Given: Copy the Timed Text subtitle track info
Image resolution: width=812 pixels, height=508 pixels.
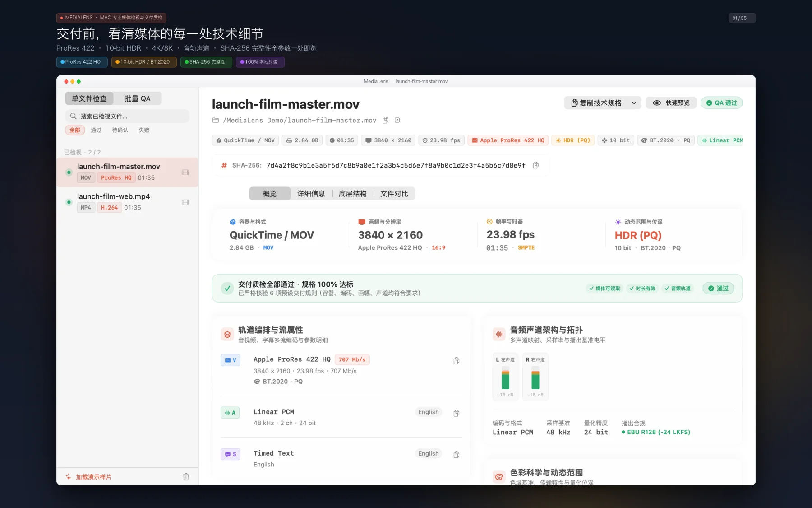Looking at the screenshot, I should pyautogui.click(x=457, y=454).
